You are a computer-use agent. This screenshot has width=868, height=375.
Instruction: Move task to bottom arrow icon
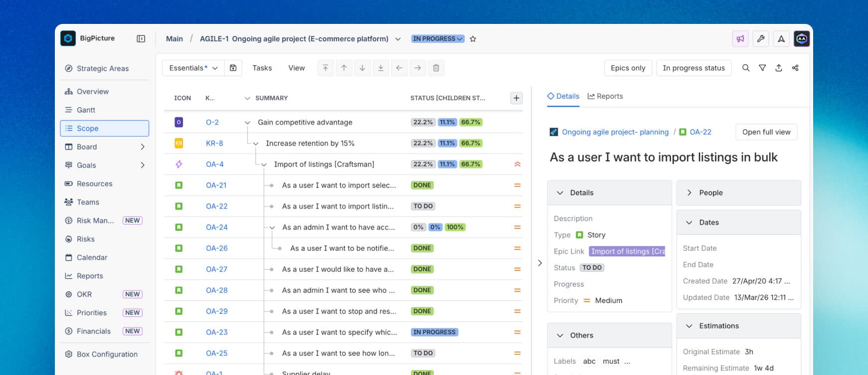(x=381, y=68)
